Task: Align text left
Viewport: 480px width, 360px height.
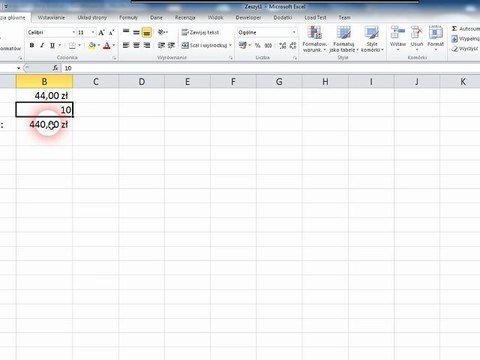Action: tap(126, 45)
